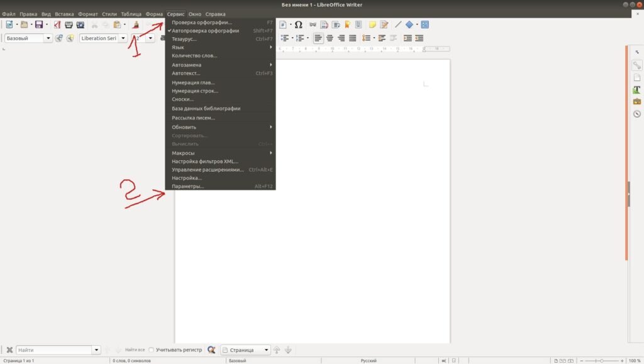Viewport: 644px width, 364px height.
Task: Center align text icon
Action: click(330, 38)
